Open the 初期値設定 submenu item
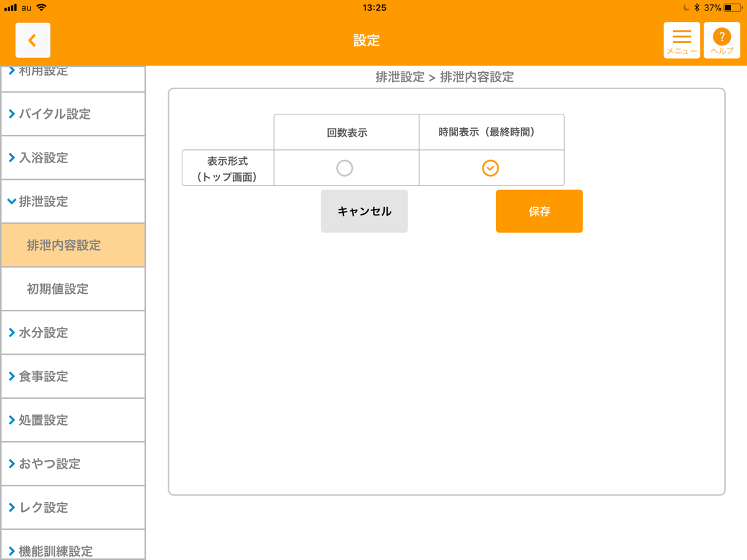 [73, 289]
